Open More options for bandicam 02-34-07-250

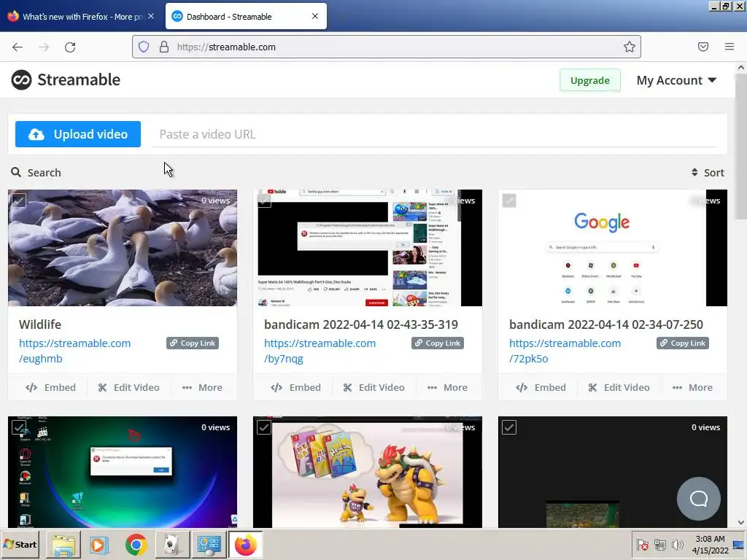[693, 388]
